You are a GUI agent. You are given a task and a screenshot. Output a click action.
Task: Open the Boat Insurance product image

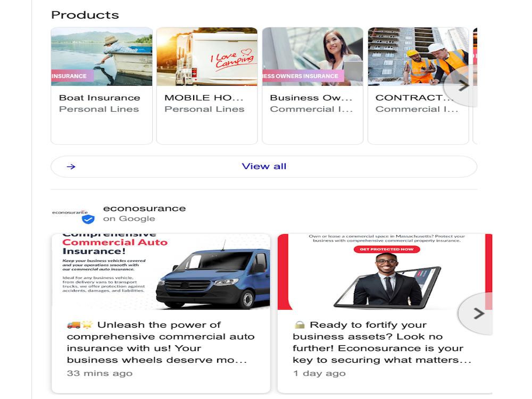point(102,57)
